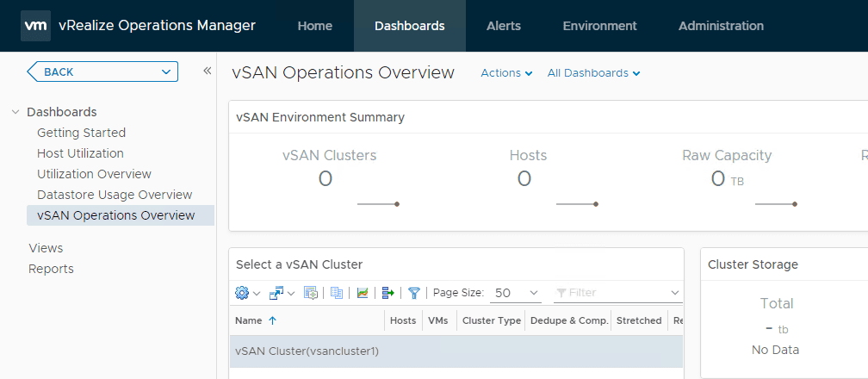Click the chart icon in cluster toolbar

363,293
